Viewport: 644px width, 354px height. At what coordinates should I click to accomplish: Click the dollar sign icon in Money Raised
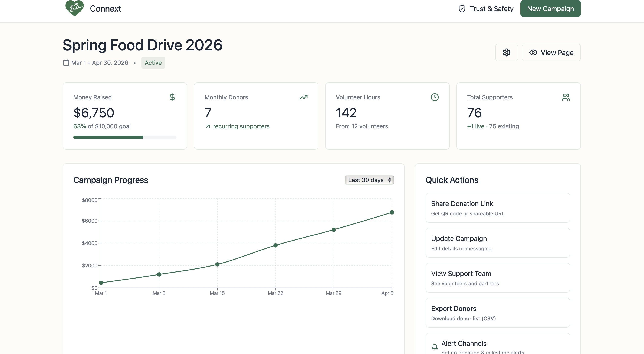[172, 97]
